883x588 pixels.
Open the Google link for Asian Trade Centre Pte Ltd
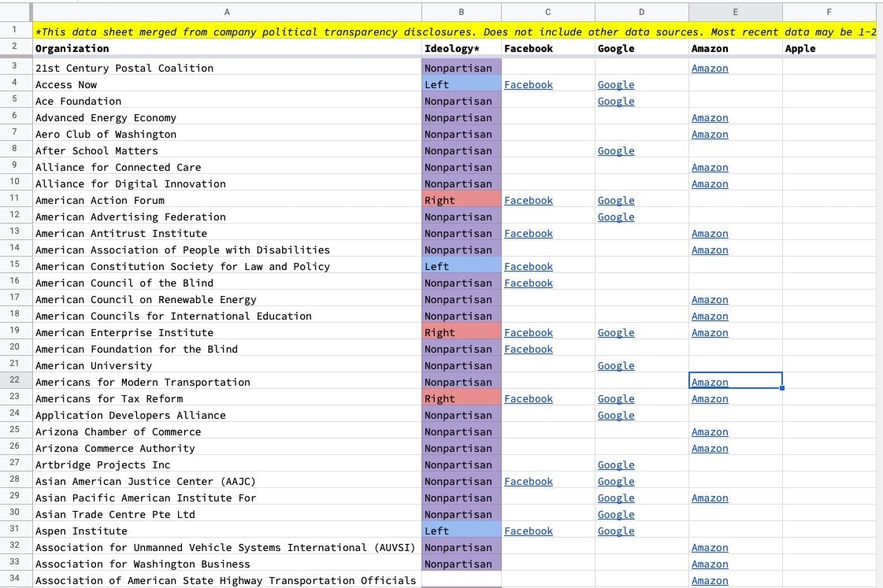tap(616, 514)
